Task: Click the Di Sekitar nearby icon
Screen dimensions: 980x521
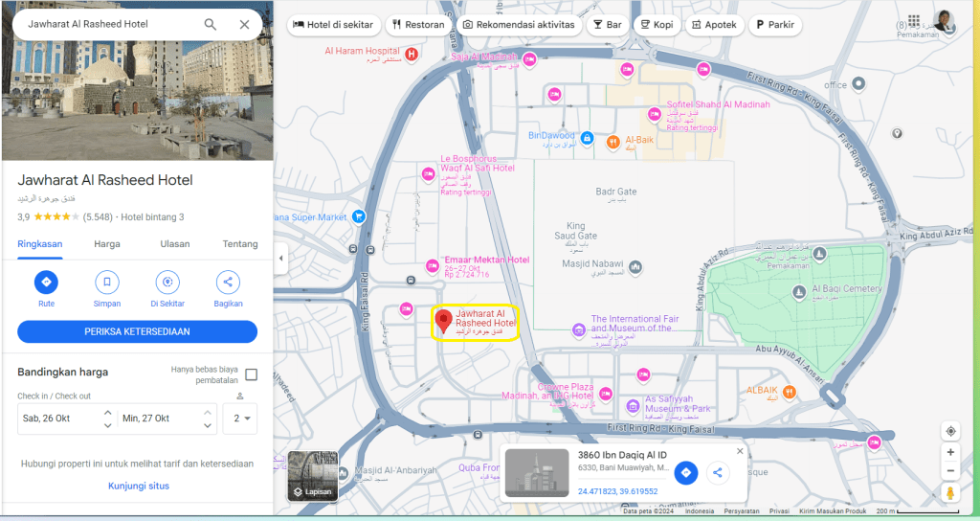Action: click(x=167, y=283)
